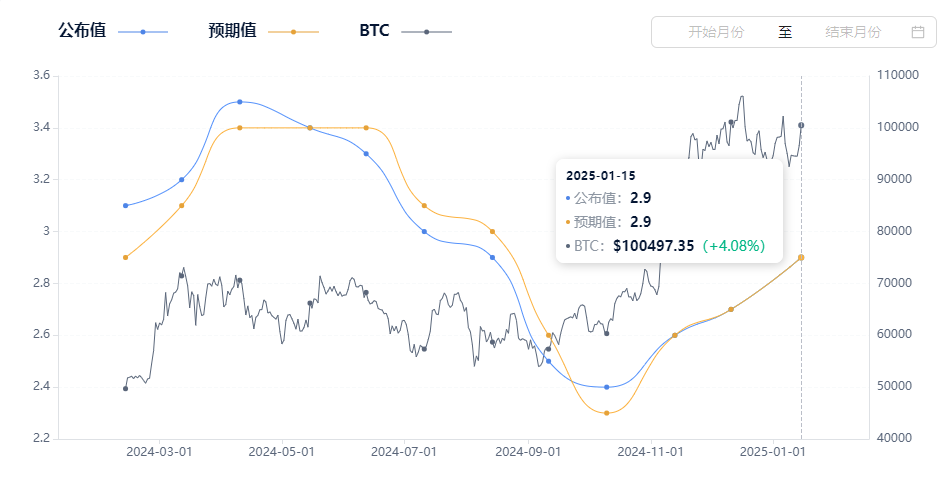Select the blue lowest point at 2.4
943x481 pixels.
(607, 387)
